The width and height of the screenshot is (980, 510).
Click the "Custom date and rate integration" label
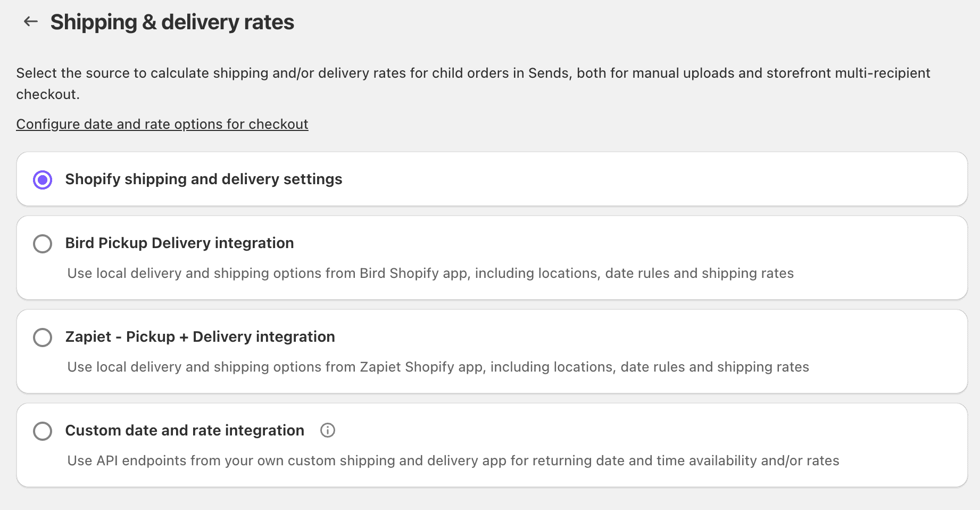pos(185,431)
